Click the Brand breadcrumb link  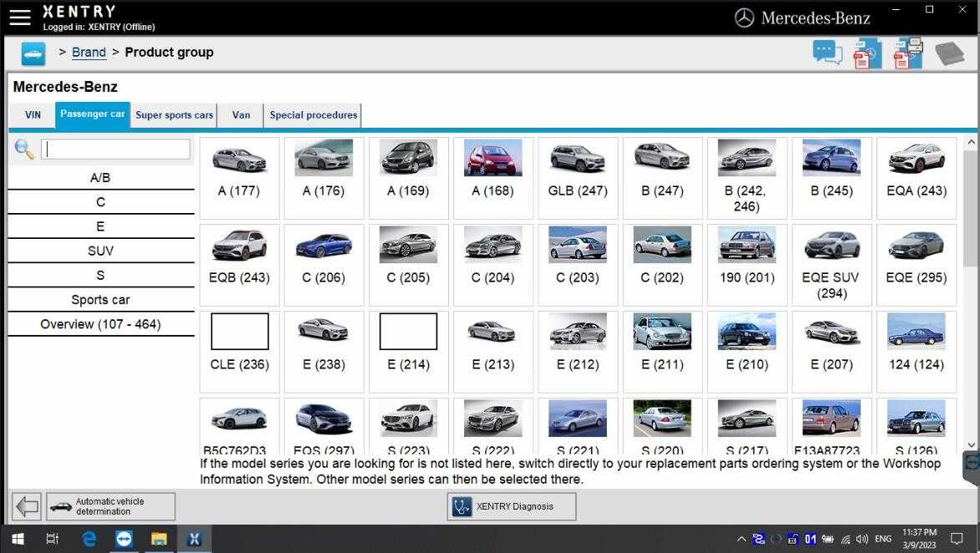coord(88,53)
